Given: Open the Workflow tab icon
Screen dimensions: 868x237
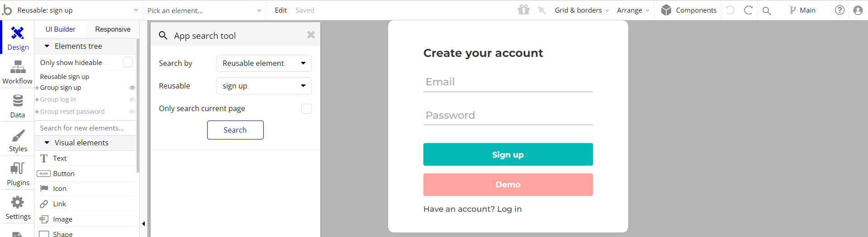Looking at the screenshot, I should (18, 67).
